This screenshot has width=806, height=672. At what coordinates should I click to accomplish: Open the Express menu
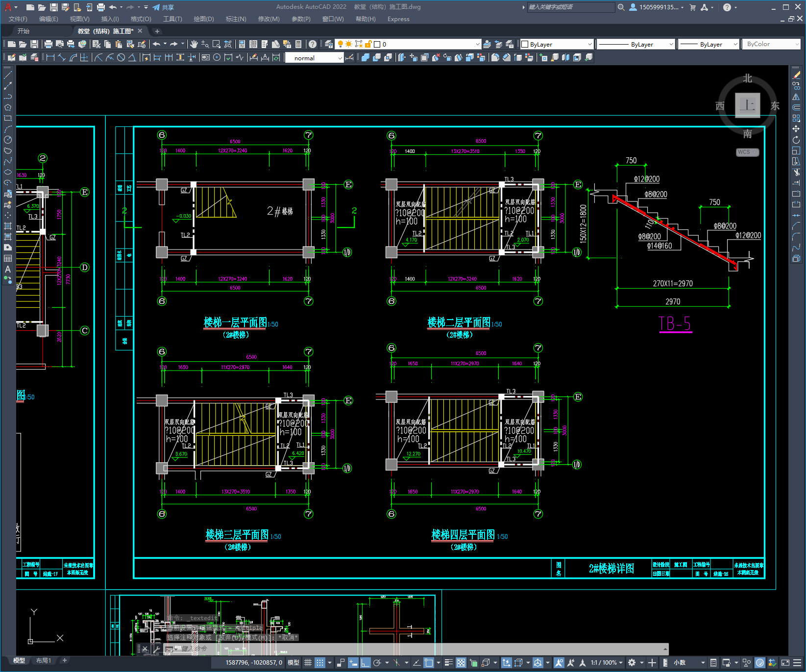[398, 19]
